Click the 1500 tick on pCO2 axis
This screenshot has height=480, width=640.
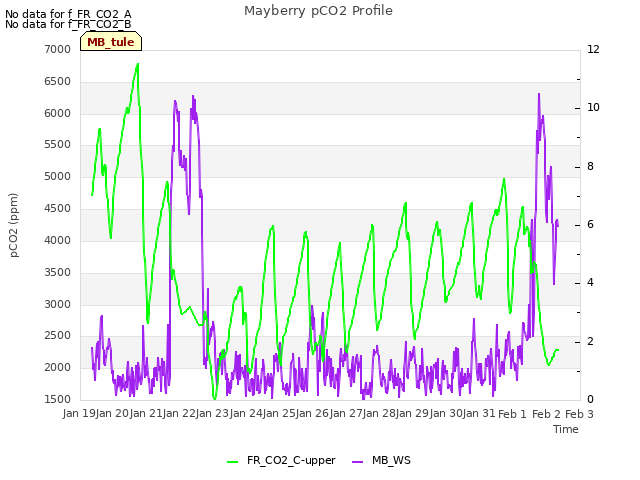[58, 399]
